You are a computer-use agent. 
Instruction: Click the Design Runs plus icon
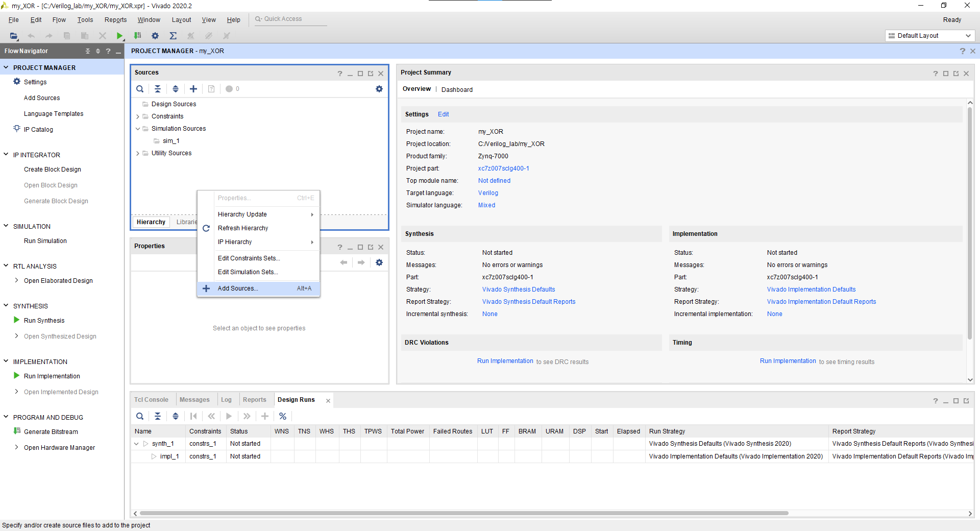(265, 416)
